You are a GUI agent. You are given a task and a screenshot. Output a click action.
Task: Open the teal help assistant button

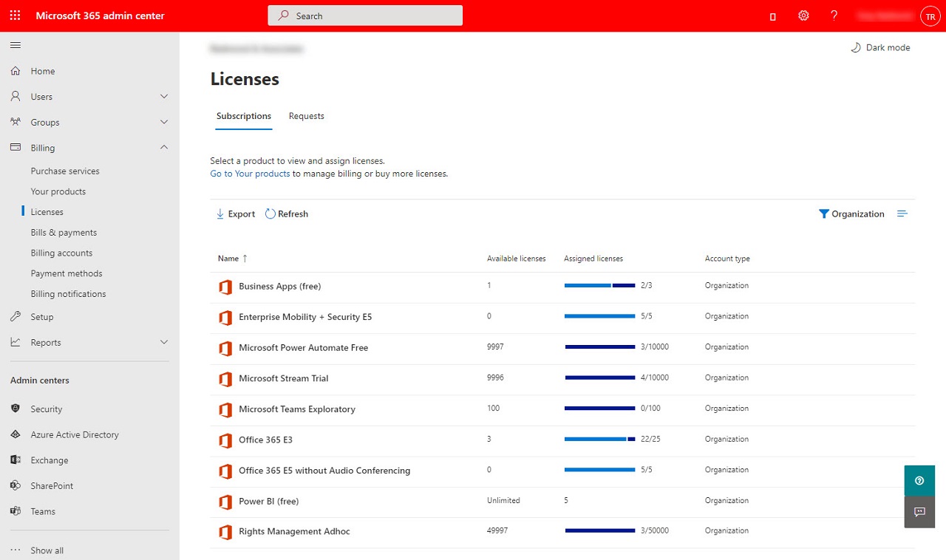coord(919,481)
